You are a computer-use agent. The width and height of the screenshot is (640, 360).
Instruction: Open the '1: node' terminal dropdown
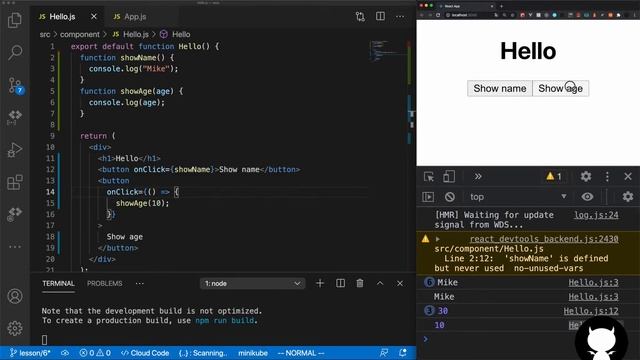coord(252,283)
